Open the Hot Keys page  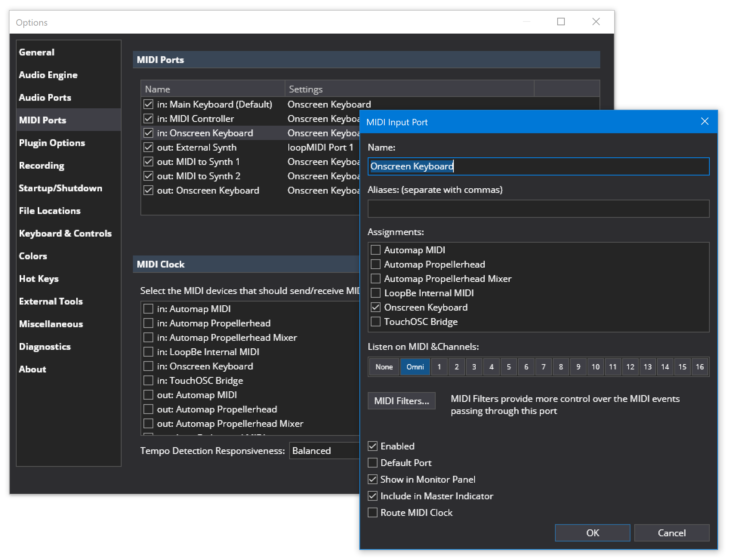(x=69, y=278)
